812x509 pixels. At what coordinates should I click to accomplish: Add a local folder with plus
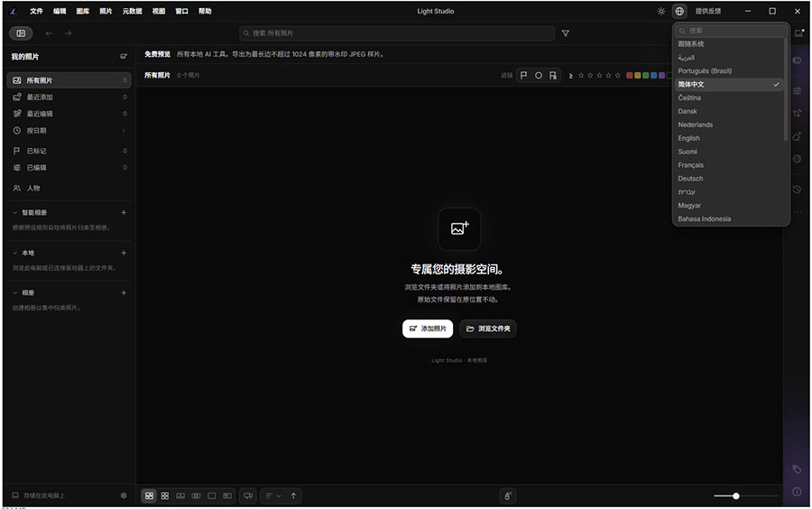(x=124, y=253)
